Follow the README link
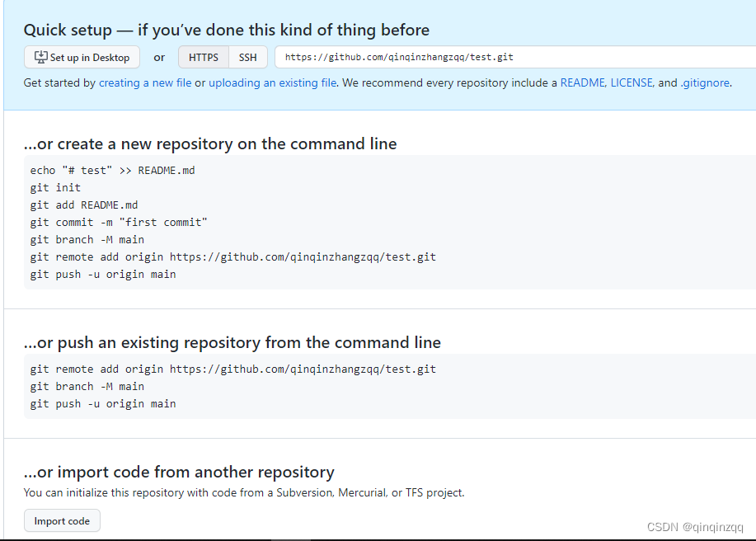 click(582, 83)
